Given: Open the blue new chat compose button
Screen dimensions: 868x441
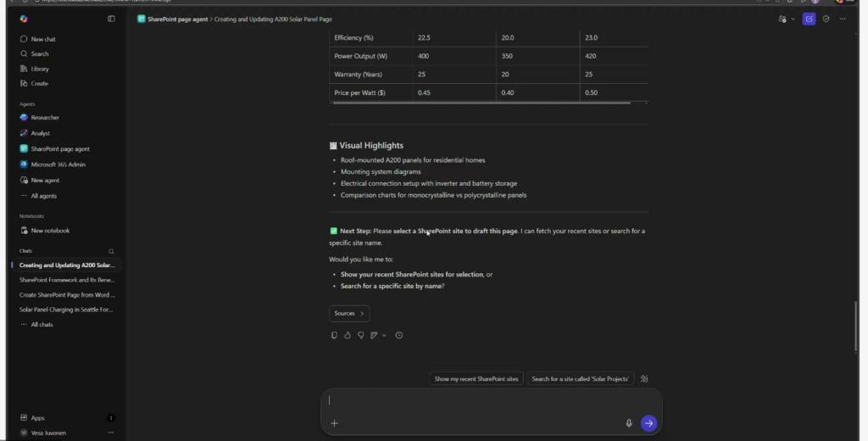Looking at the screenshot, I should pos(809,19).
